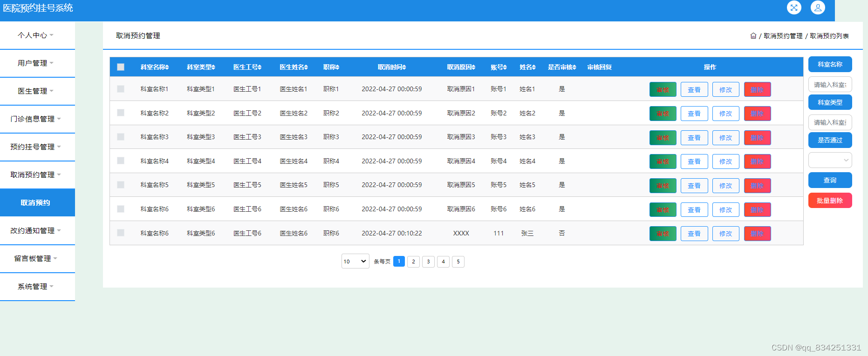Sort by 取消原因 column header
The image size is (868, 356).
tap(461, 67)
